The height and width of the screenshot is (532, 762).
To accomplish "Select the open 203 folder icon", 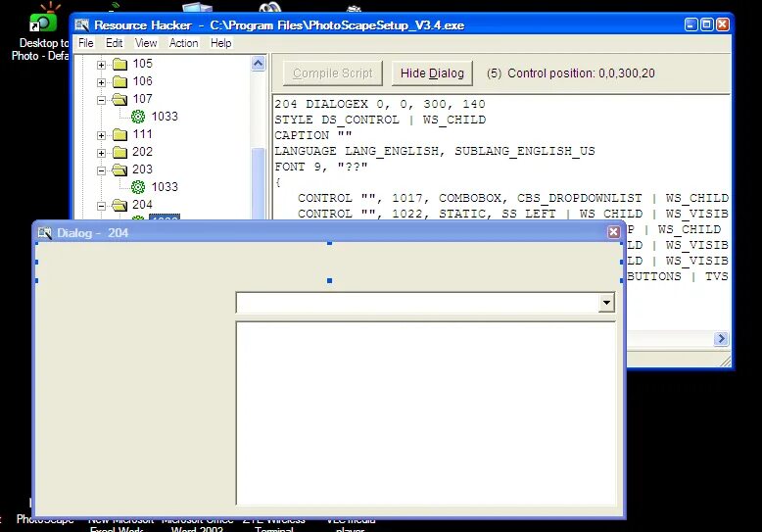I will pyautogui.click(x=119, y=169).
